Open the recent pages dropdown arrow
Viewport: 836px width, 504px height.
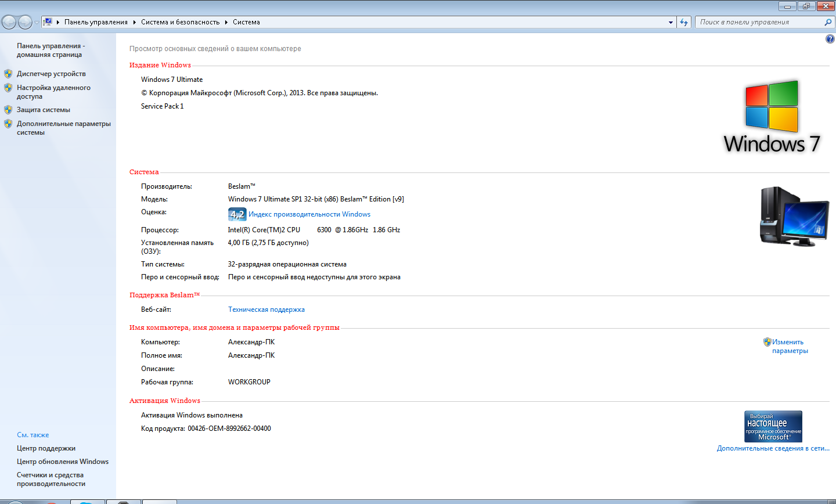(x=37, y=23)
